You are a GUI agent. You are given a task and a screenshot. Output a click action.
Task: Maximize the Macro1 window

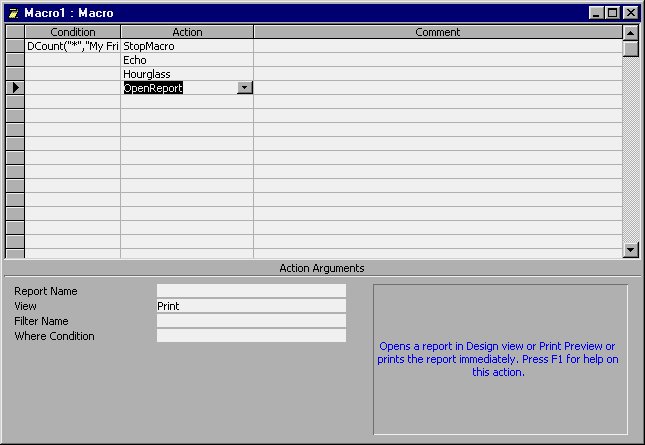coord(611,13)
